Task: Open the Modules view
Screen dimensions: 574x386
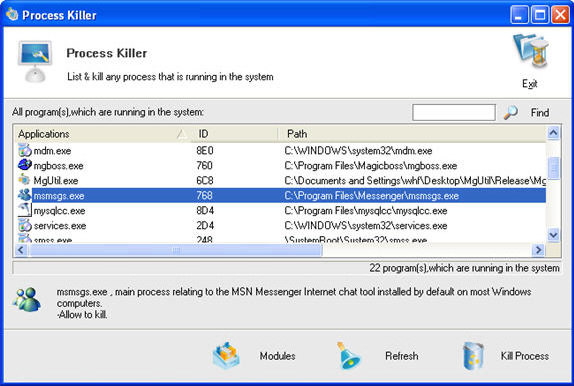Action: (x=277, y=356)
